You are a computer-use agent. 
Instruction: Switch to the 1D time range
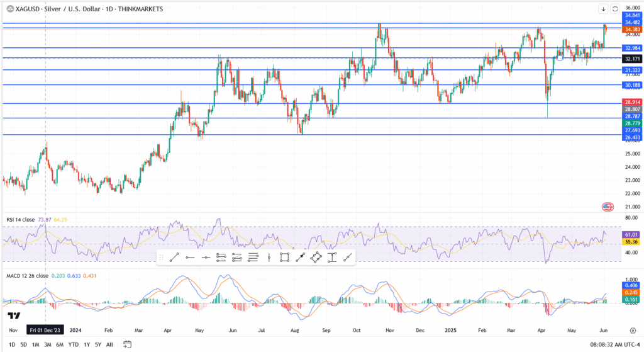tap(12, 344)
